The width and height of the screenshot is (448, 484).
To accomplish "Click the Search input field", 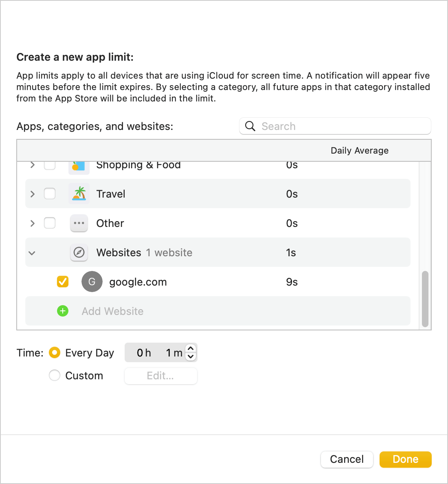I will 334,126.
